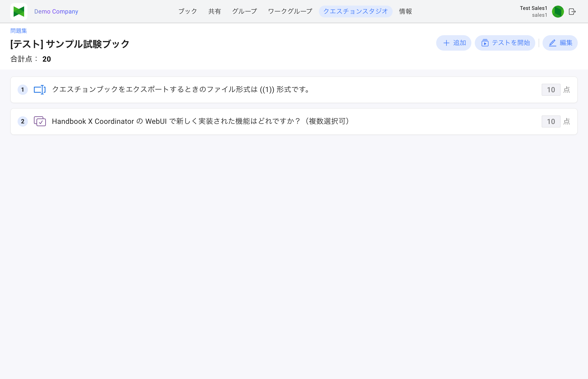Image resolution: width=588 pixels, height=379 pixels.
Task: Select the クエスチョンスタジオ tab
Action: 355,11
